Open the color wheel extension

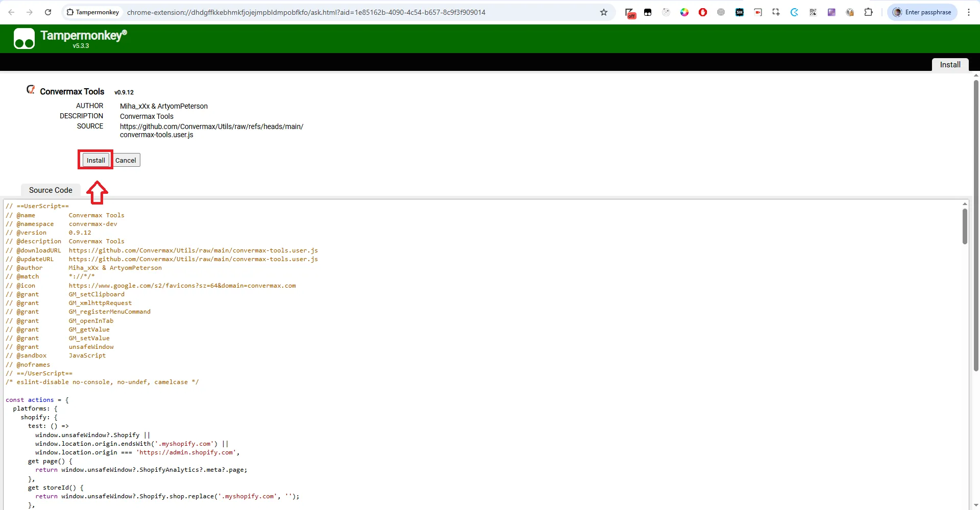(684, 12)
